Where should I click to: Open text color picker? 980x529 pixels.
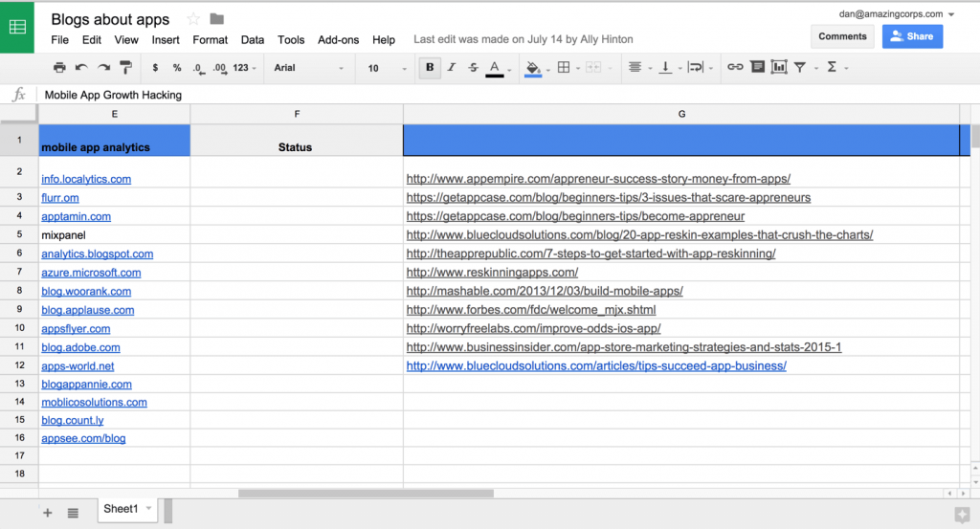tap(495, 68)
